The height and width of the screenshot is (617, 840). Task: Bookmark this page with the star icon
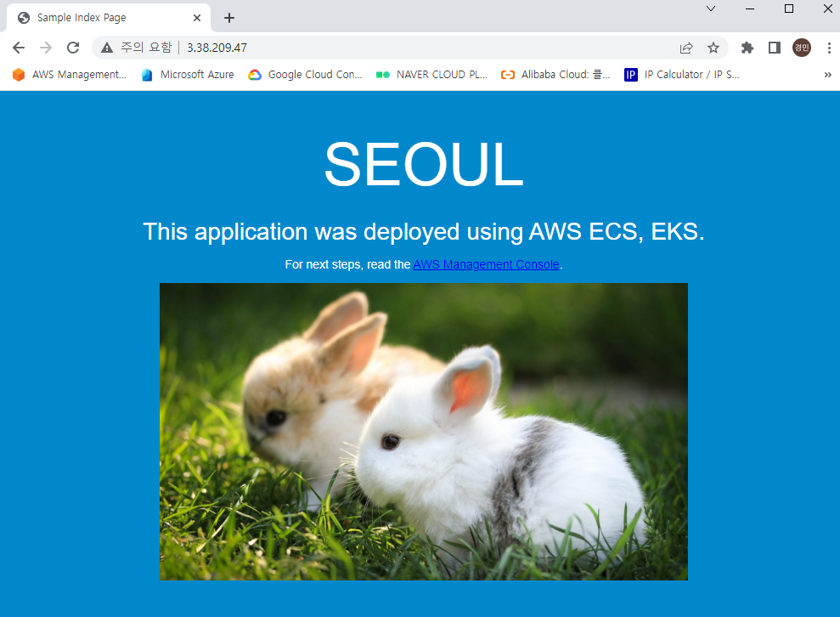[x=713, y=48]
